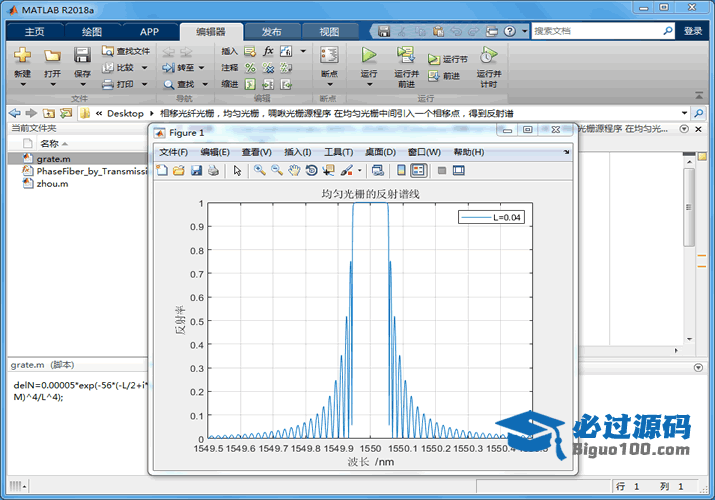Click the fx insert function icon
The image size is (715, 500).
tap(268, 51)
